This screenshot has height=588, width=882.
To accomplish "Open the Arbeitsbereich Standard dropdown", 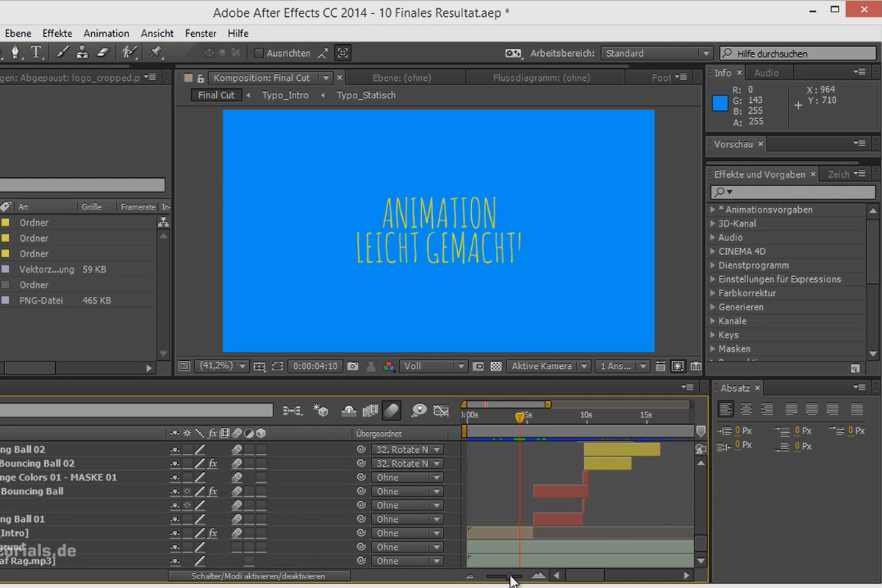I will 657,53.
